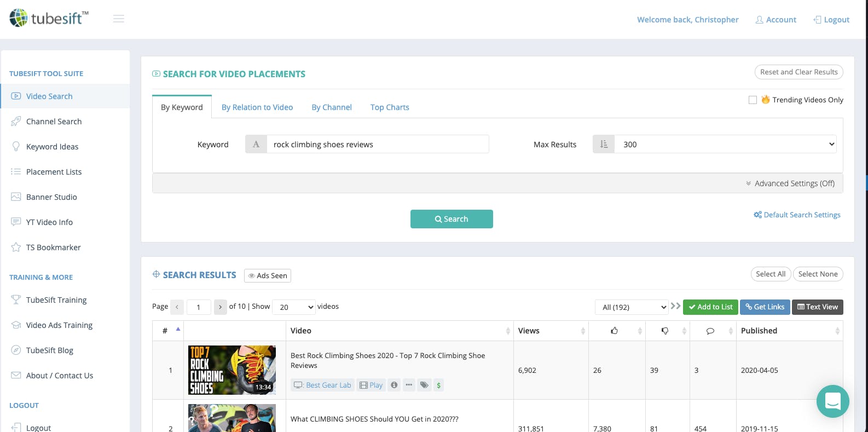Sort by thumbs-up likes column
The height and width of the screenshot is (432, 868).
pyautogui.click(x=617, y=331)
